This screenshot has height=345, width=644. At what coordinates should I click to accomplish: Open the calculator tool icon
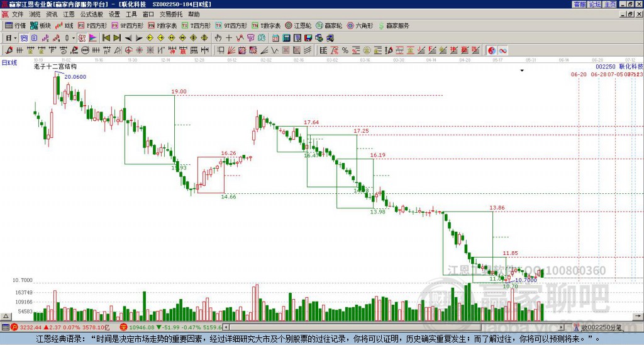click(x=286, y=38)
